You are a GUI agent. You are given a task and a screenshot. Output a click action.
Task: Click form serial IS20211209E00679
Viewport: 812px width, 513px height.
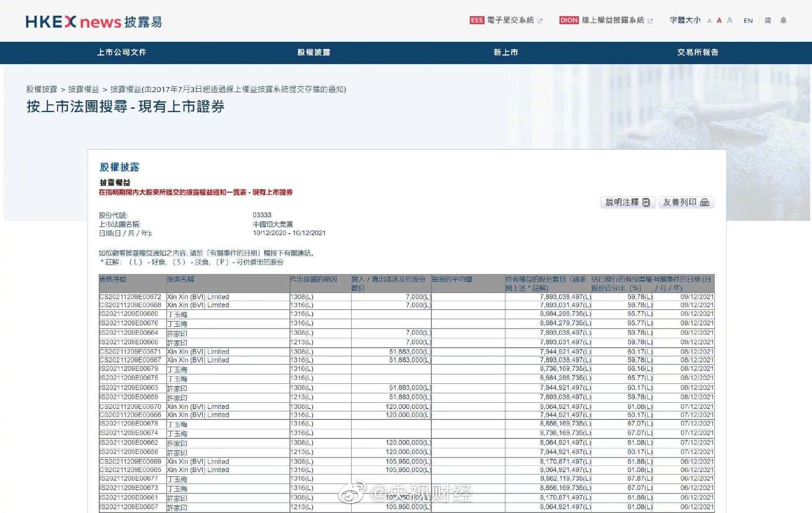129,369
